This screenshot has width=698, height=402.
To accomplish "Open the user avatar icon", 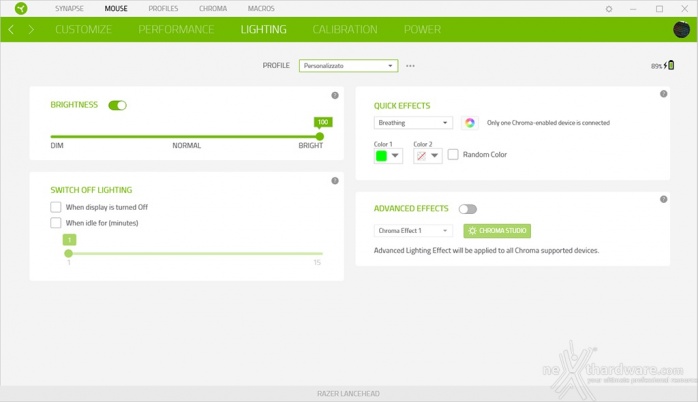I will coord(681,29).
